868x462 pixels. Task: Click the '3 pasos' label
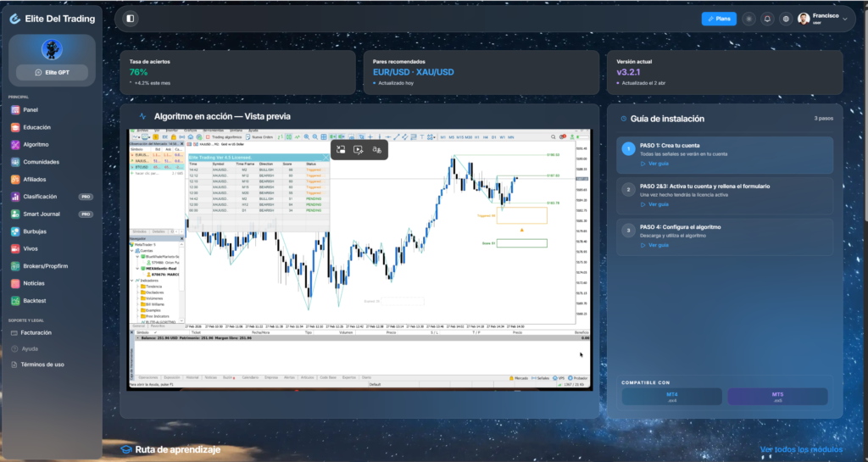coord(823,119)
